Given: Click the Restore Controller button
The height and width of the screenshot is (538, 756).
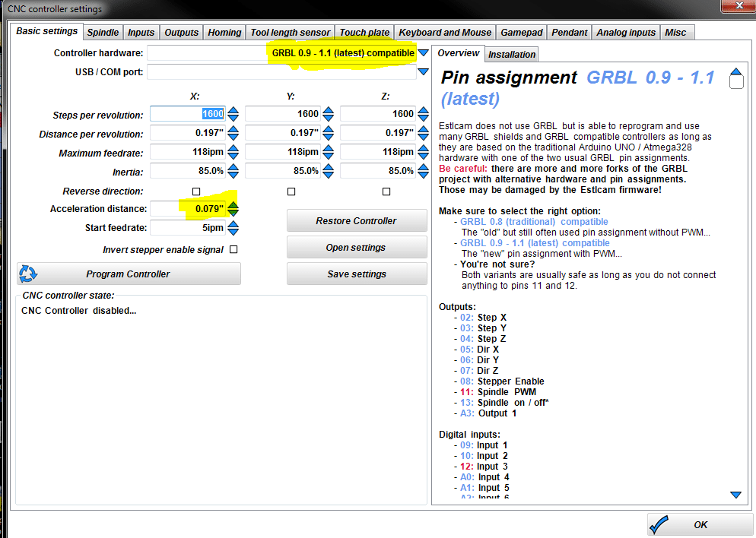Looking at the screenshot, I should pyautogui.click(x=357, y=220).
